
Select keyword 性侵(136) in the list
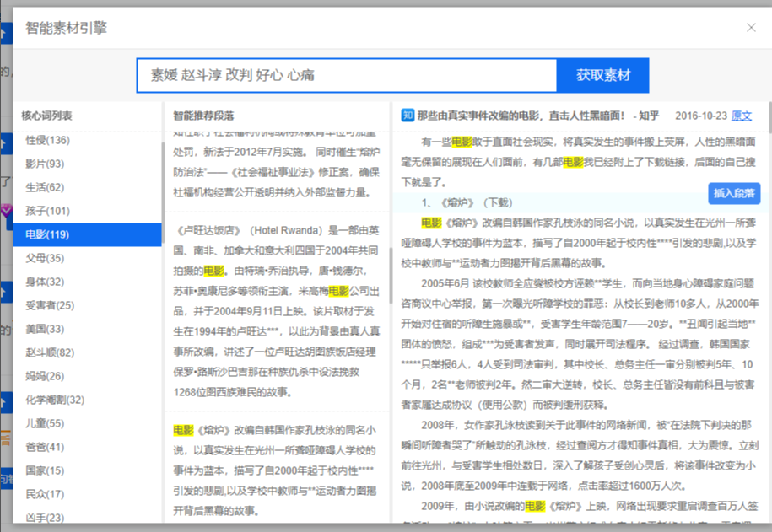[87, 140]
